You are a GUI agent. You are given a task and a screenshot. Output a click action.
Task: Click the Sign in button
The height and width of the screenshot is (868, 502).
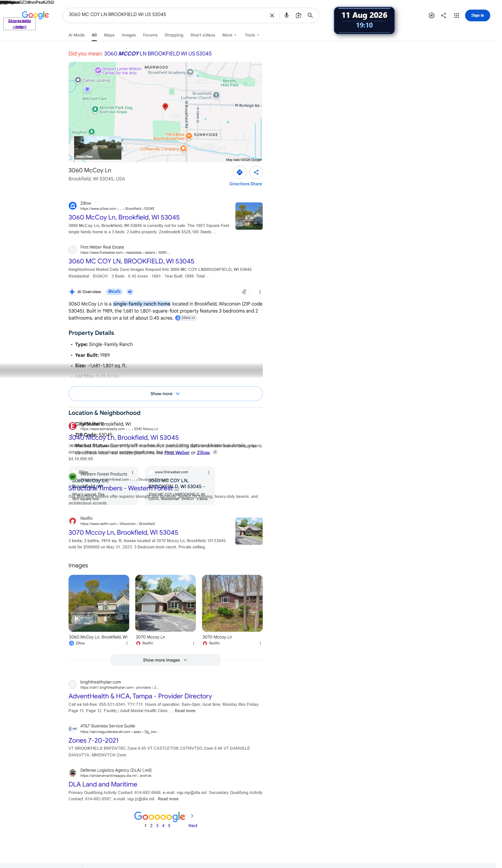click(477, 16)
